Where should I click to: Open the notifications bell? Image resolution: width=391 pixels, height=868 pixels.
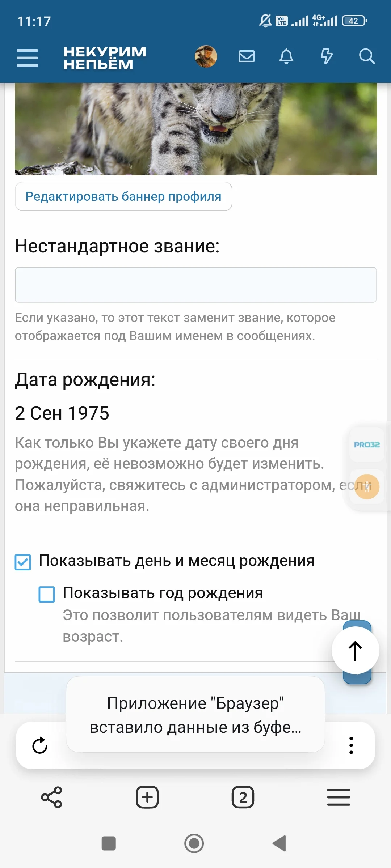[286, 56]
